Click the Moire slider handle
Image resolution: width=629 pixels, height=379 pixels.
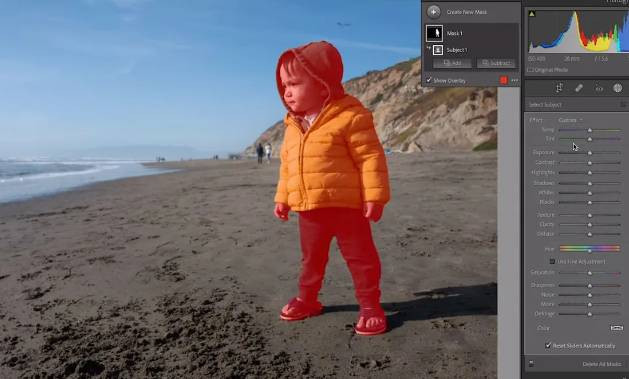(x=590, y=304)
